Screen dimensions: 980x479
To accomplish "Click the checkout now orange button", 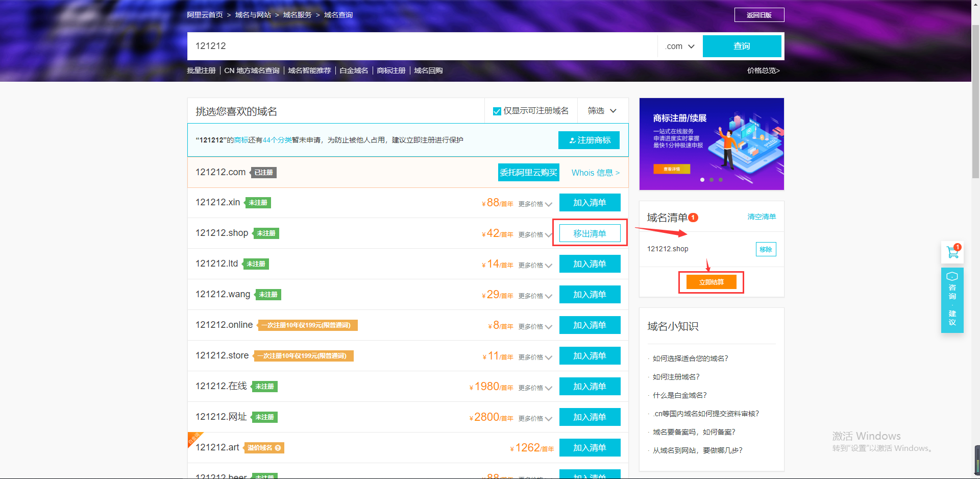I will (x=711, y=282).
